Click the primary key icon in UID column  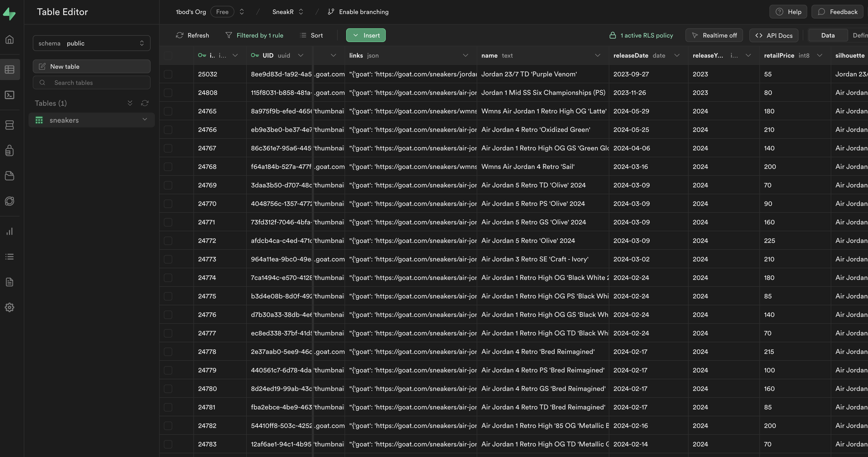255,55
